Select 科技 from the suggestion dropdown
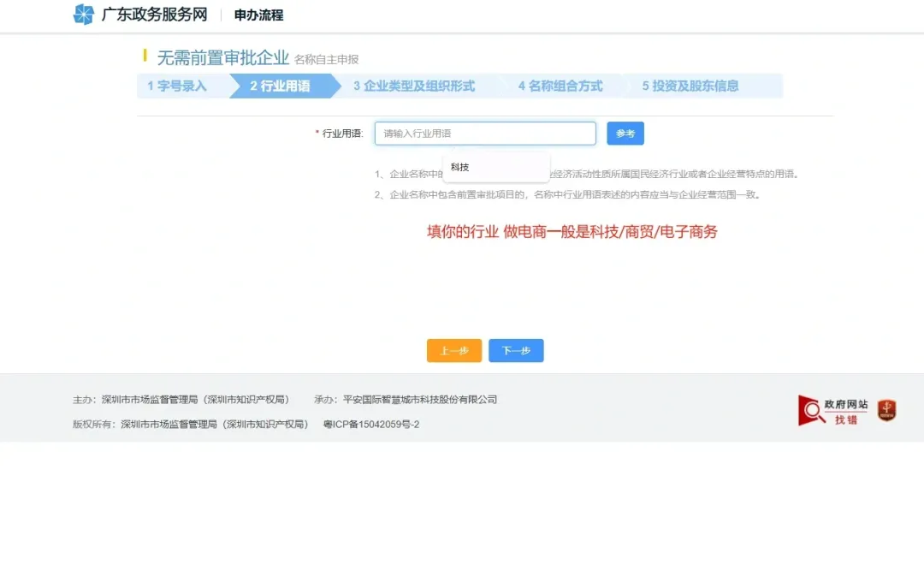The height and width of the screenshot is (583, 924). coord(461,167)
